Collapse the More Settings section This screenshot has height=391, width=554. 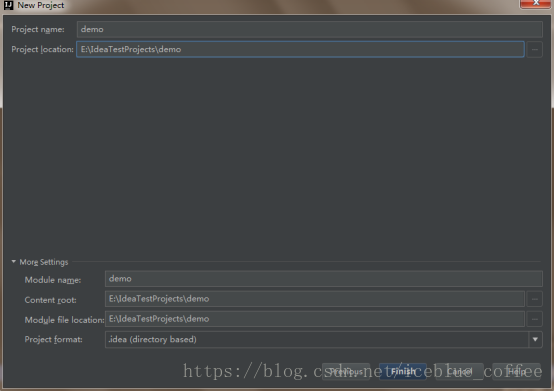click(x=14, y=262)
